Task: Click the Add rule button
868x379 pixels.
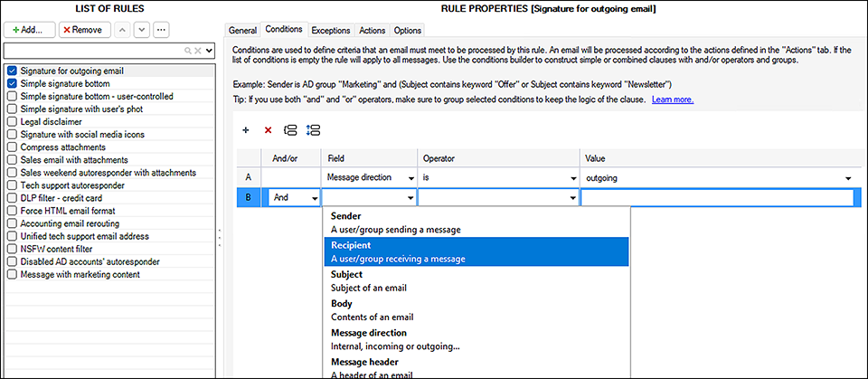Action: [29, 29]
